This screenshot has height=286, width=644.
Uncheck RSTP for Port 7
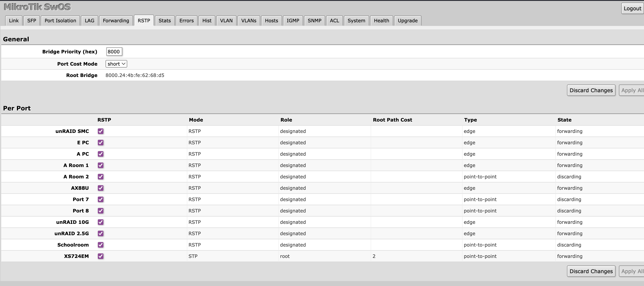pyautogui.click(x=100, y=199)
